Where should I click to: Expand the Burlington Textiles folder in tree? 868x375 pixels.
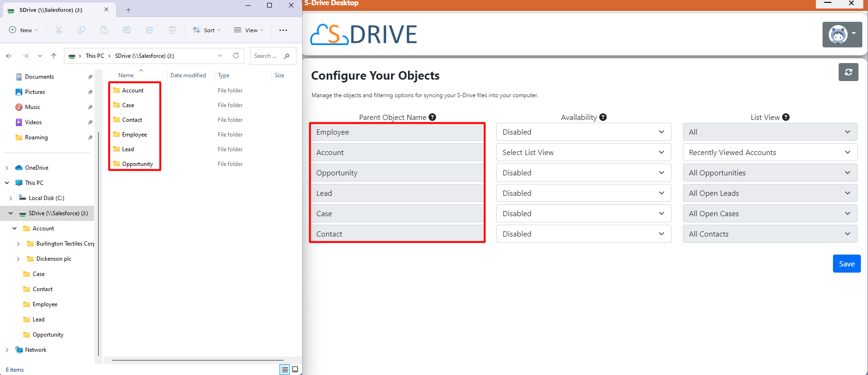(18, 244)
